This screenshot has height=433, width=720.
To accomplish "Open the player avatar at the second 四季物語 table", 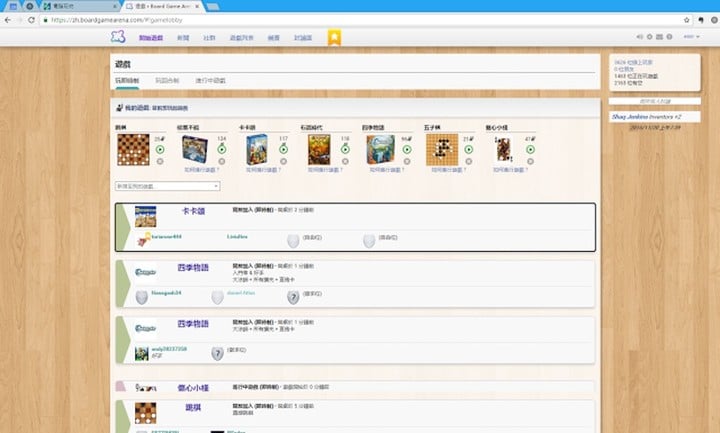I will click(141, 354).
